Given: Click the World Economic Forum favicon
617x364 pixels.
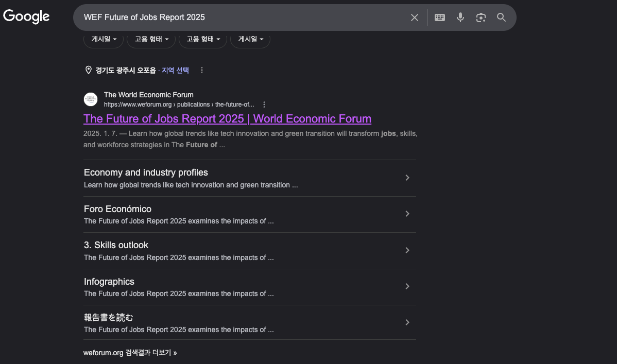Looking at the screenshot, I should (91, 99).
